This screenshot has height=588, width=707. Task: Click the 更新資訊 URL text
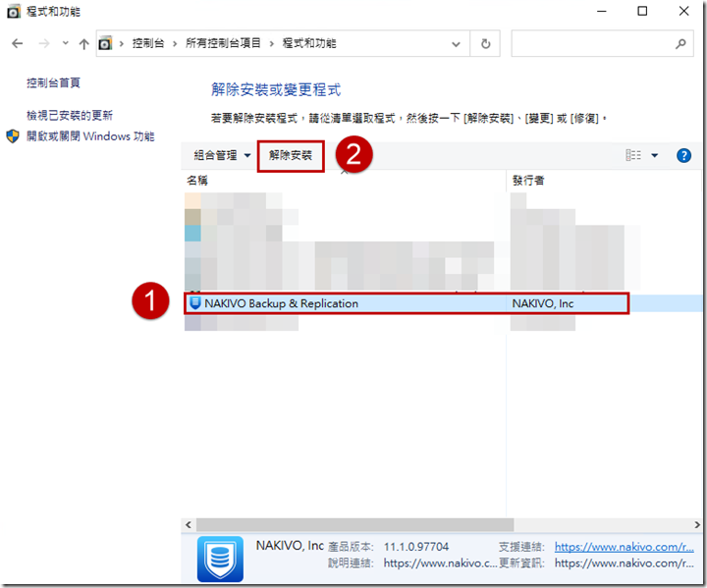(x=625, y=563)
